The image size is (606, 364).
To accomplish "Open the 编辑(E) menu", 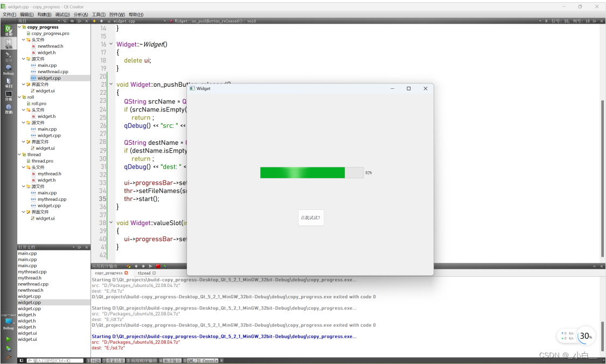I will click(x=27, y=15).
